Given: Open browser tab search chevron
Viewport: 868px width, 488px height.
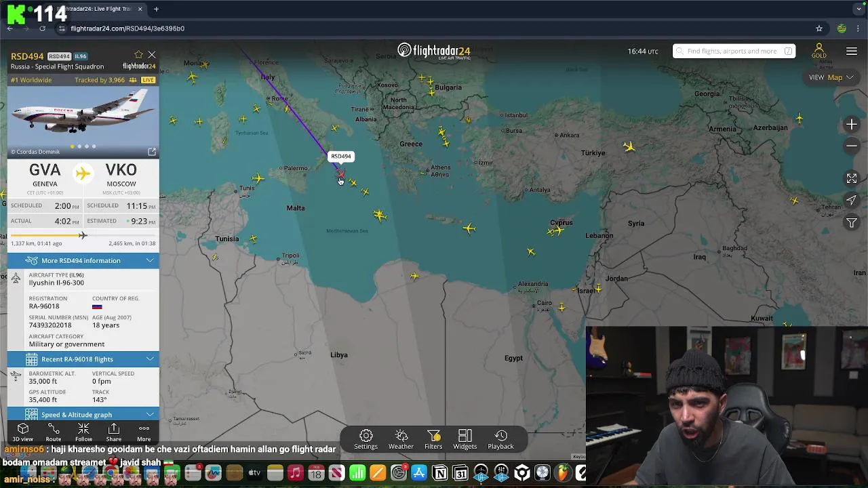Looking at the screenshot, I should tap(859, 9).
